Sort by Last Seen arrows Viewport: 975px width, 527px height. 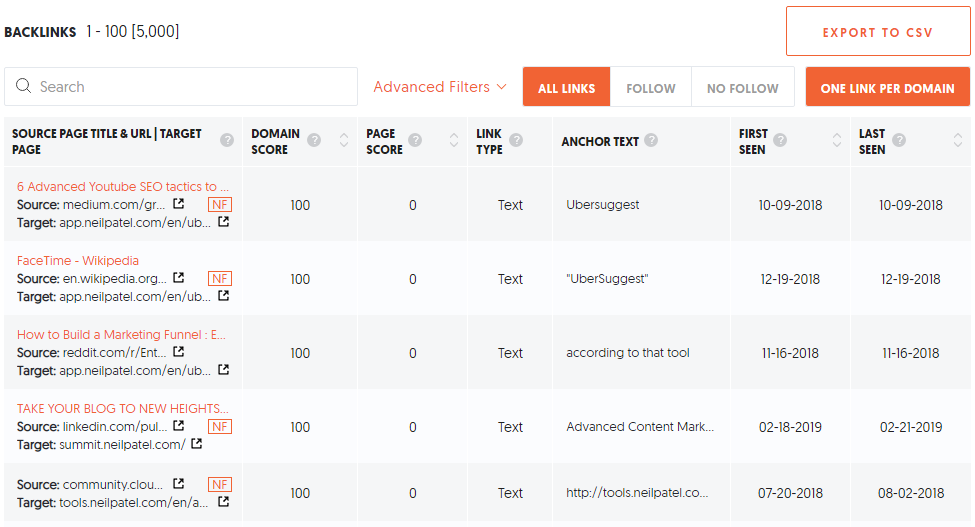point(958,140)
